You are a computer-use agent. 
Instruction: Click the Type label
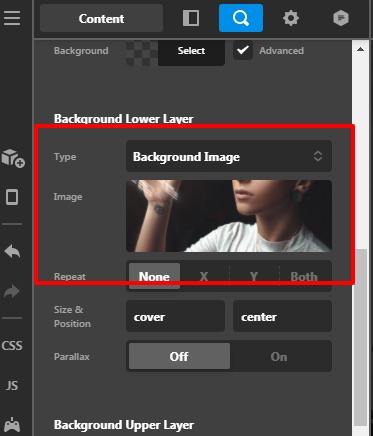tap(65, 157)
